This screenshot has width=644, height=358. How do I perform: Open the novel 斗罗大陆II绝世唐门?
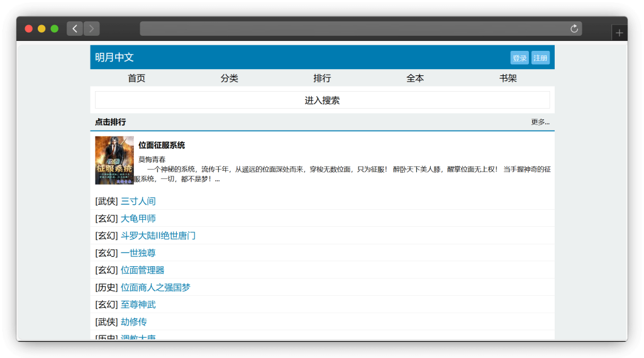[x=158, y=236]
